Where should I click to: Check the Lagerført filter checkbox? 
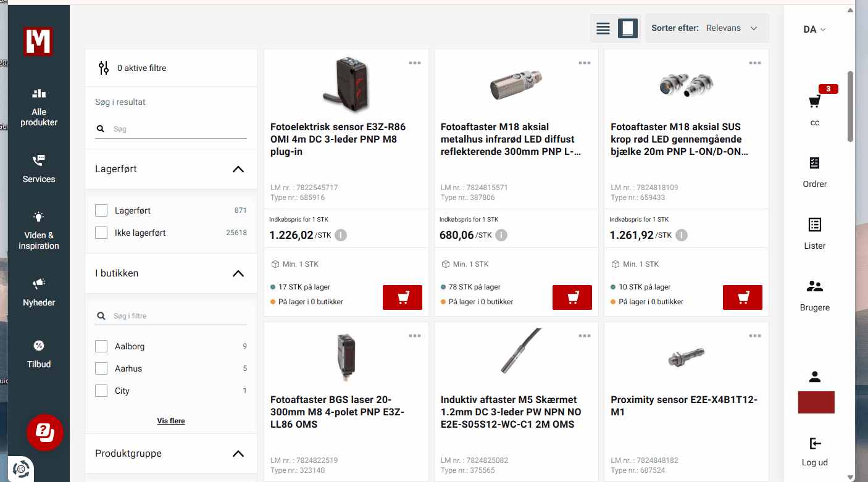(101, 211)
